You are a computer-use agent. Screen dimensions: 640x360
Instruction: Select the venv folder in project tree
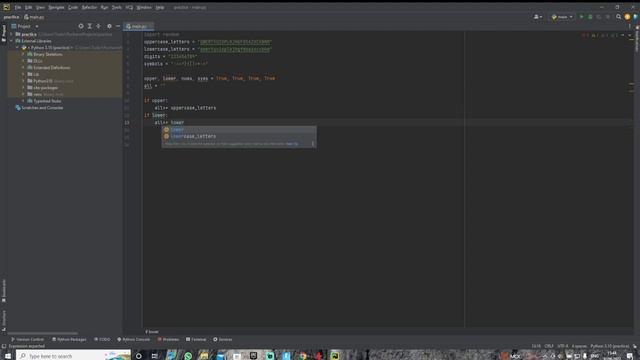pyautogui.click(x=38, y=94)
